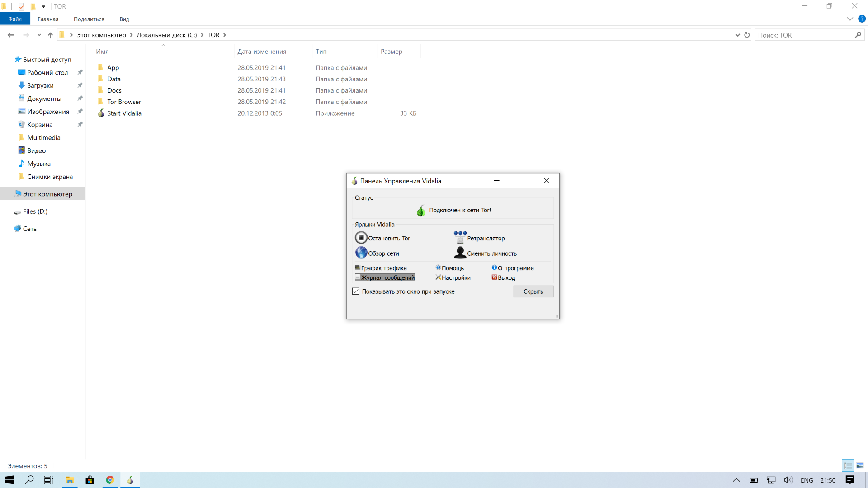
Task: Open График трафика bandwidth graph
Action: (381, 268)
